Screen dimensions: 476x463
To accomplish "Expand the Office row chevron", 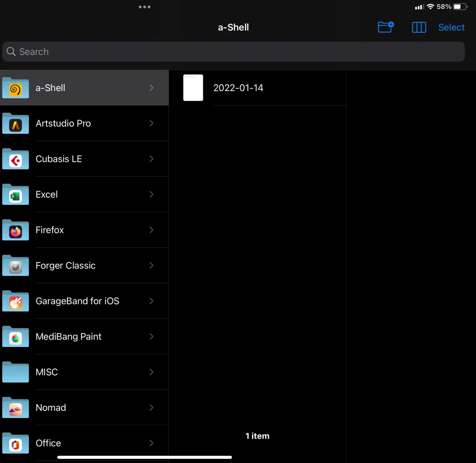I will point(151,443).
